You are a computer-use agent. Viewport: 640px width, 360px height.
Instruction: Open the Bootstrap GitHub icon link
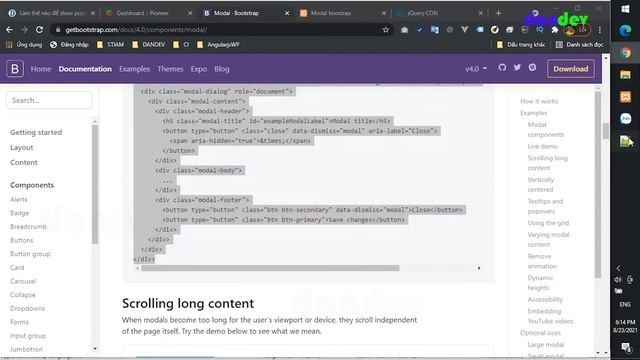click(502, 68)
